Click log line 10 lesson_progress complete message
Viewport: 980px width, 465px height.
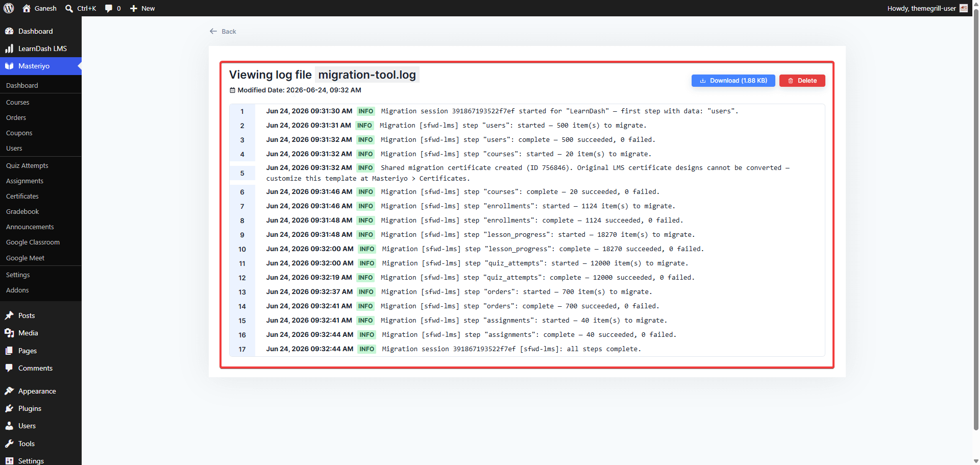click(x=543, y=249)
